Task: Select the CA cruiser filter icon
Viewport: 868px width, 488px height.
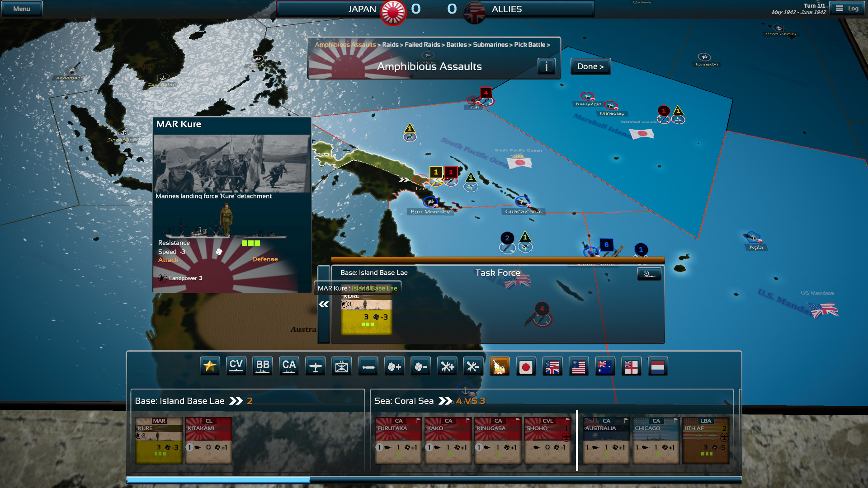Action: pyautogui.click(x=289, y=366)
